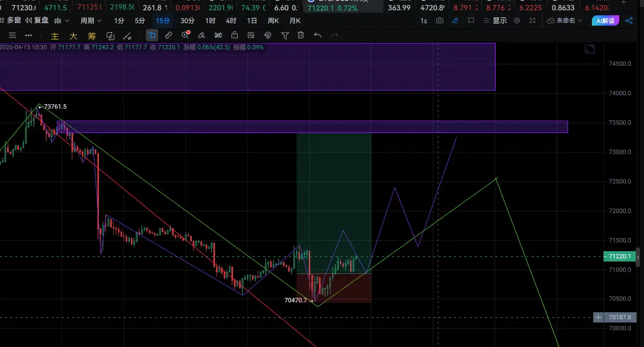Expand the 周期 period dropdown

(91, 20)
